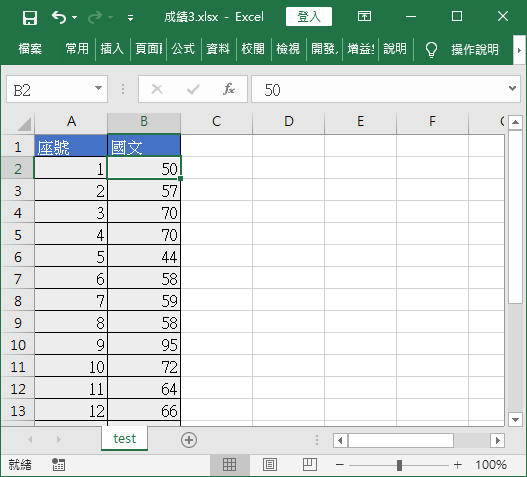This screenshot has height=477, width=527.
Task: Click the Save icon in quick access toolbar
Action: 30,17
